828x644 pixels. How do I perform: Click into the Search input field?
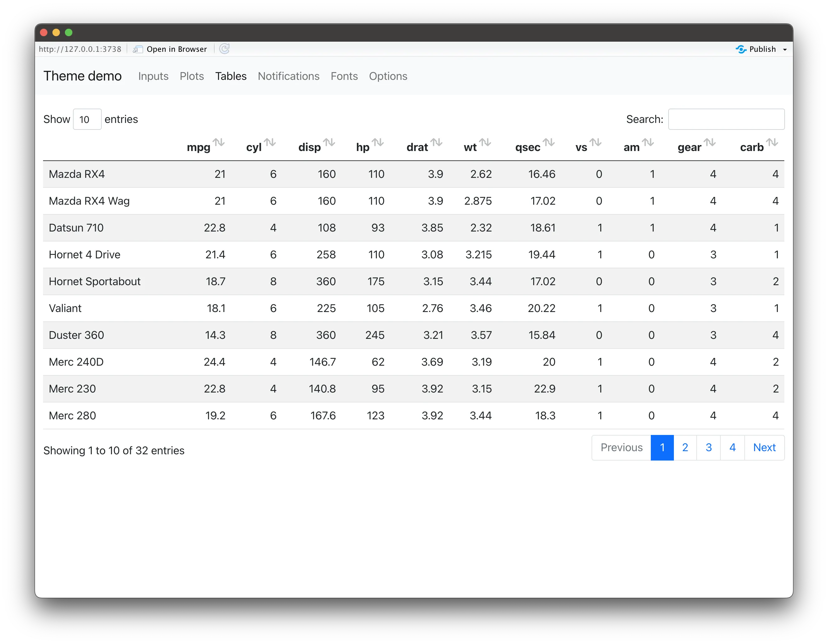726,120
